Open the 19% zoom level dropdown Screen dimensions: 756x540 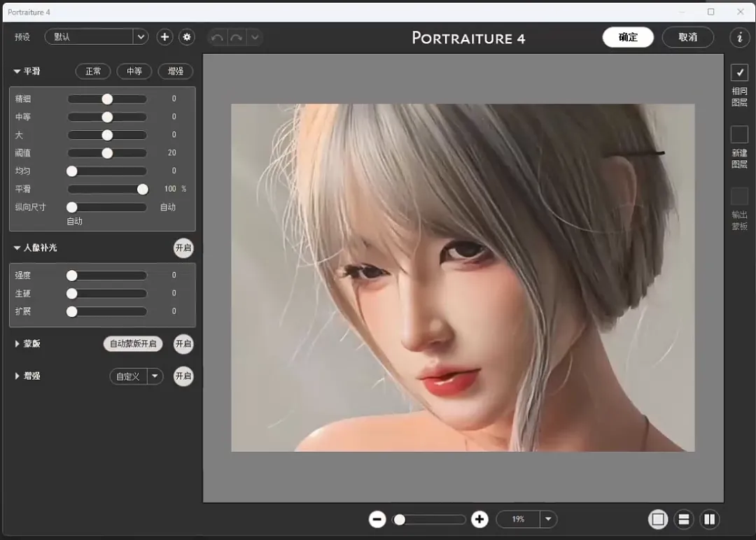(548, 519)
